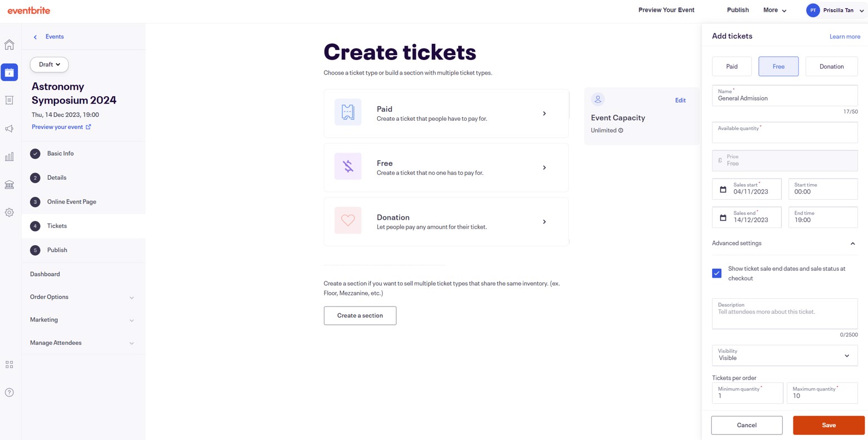Click the bank finance icon in sidebar

[9, 185]
